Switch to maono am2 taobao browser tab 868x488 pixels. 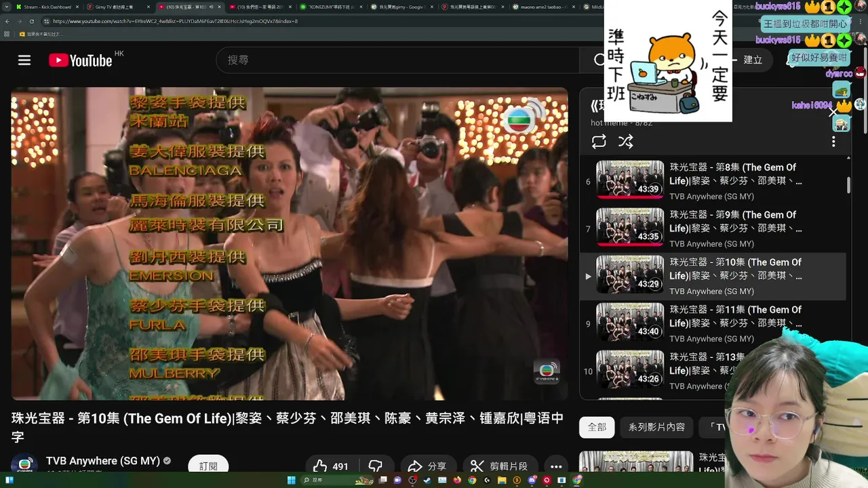pos(544,7)
